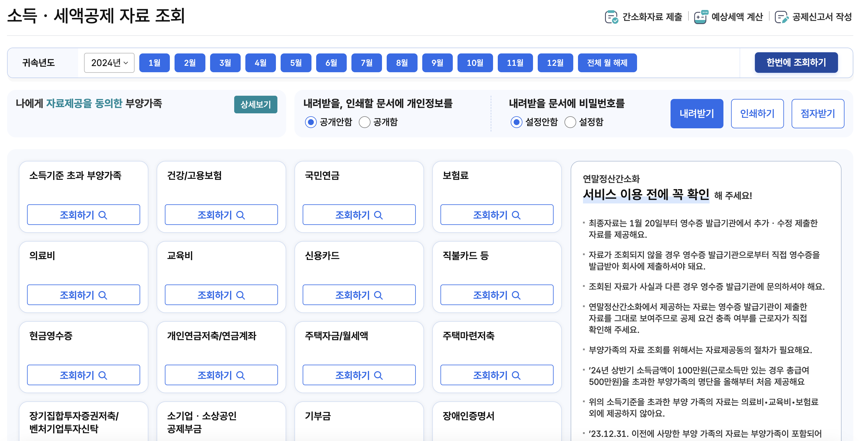Click magnifier icon in 주택자금/월세액 card

tap(378, 375)
